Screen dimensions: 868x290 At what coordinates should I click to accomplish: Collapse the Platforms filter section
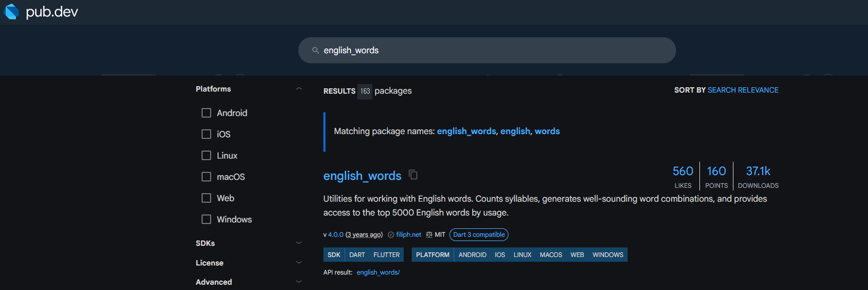pyautogui.click(x=299, y=89)
